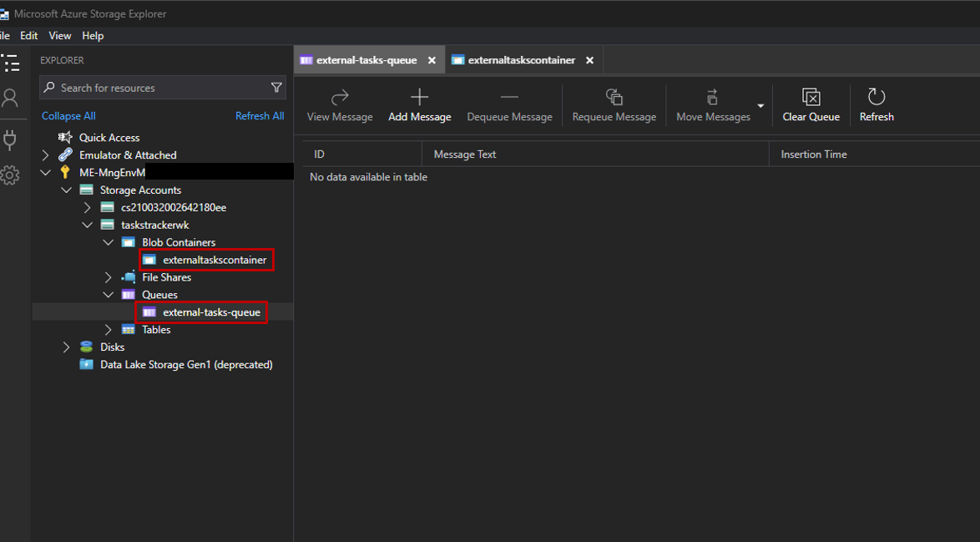980x542 pixels.
Task: Open the View menu
Action: coord(60,36)
